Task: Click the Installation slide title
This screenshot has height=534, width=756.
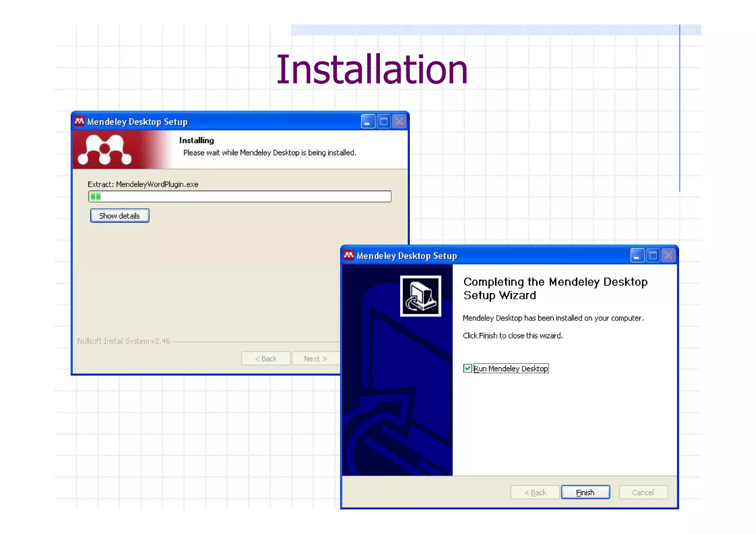Action: click(372, 69)
